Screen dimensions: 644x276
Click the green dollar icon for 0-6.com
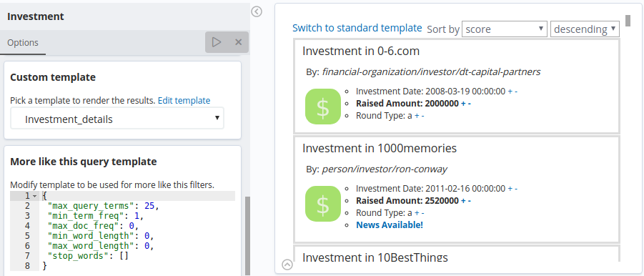coord(323,107)
